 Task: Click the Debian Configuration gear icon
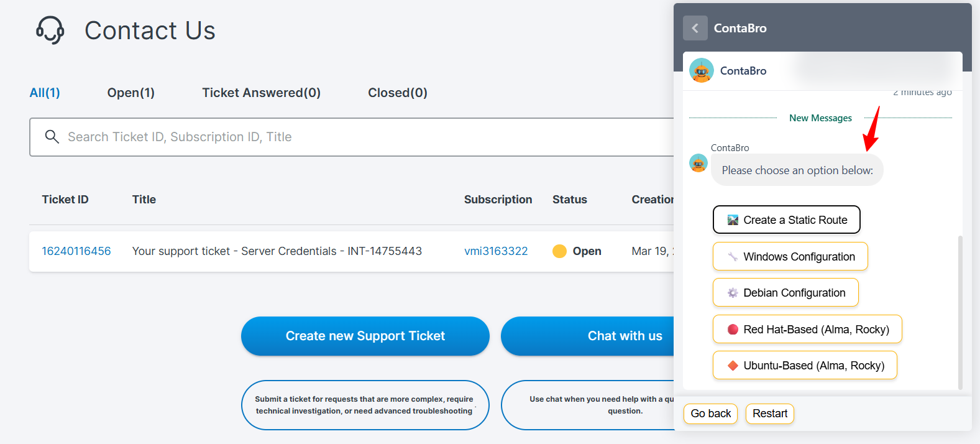(733, 293)
